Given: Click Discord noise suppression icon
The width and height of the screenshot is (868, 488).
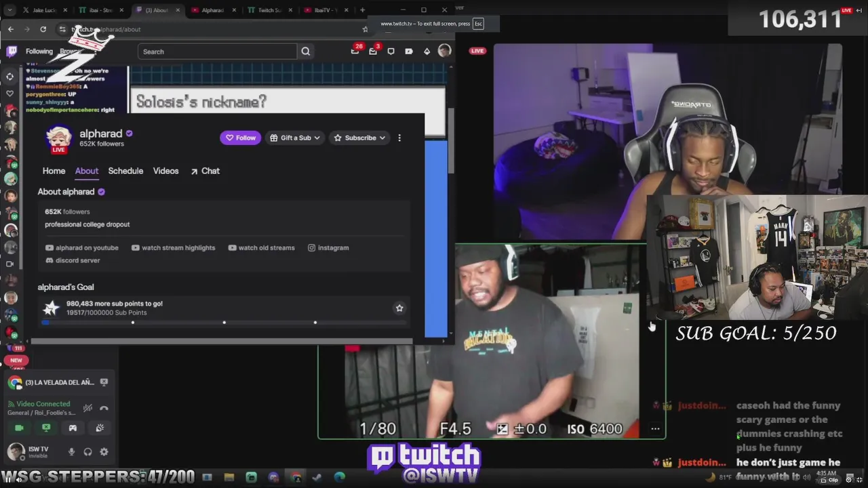Looking at the screenshot, I should coord(87,408).
